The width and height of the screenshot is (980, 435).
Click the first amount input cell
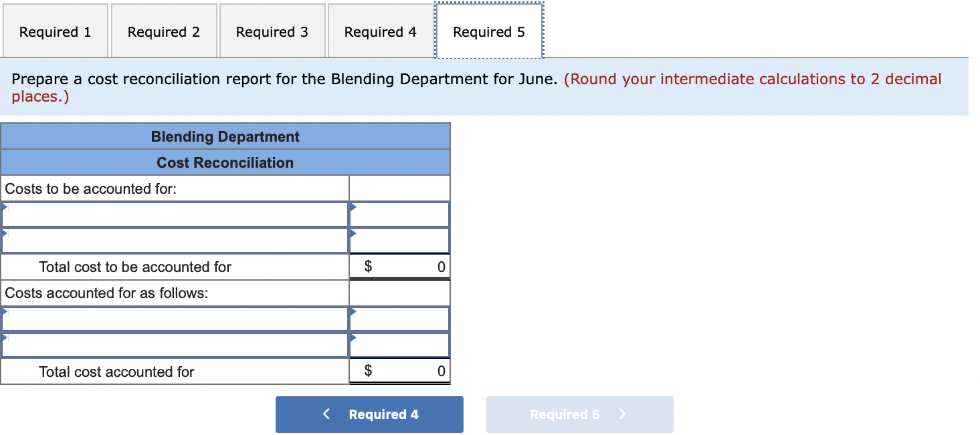point(401,214)
